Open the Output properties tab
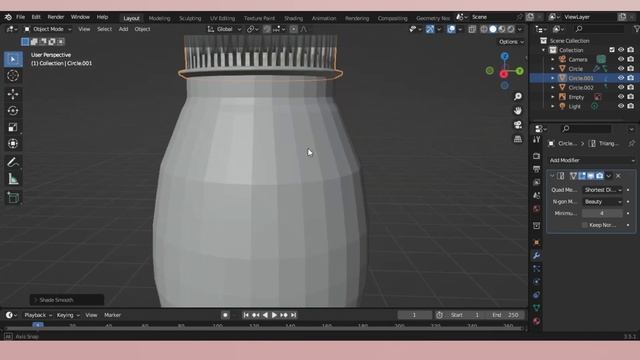Viewport: 640px width, 360px height. pos(536,169)
